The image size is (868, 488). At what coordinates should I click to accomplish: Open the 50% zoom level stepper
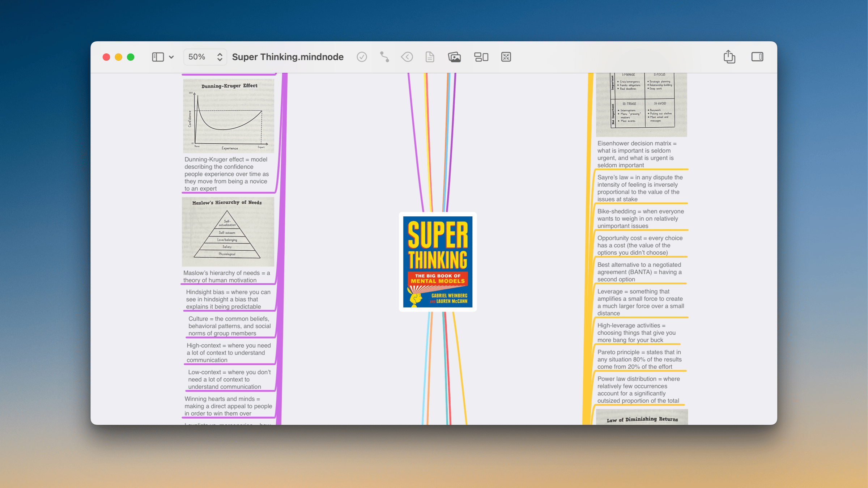click(205, 57)
